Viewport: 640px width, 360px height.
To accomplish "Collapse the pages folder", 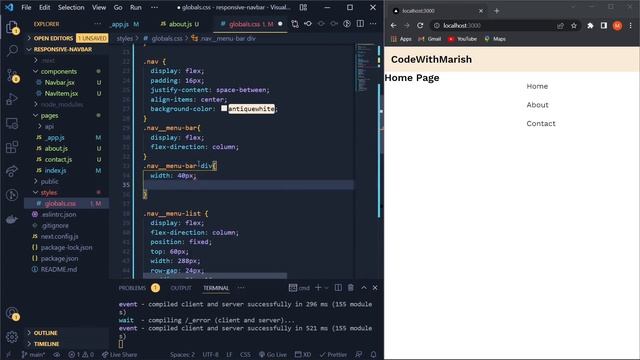I will pyautogui.click(x=49, y=116).
